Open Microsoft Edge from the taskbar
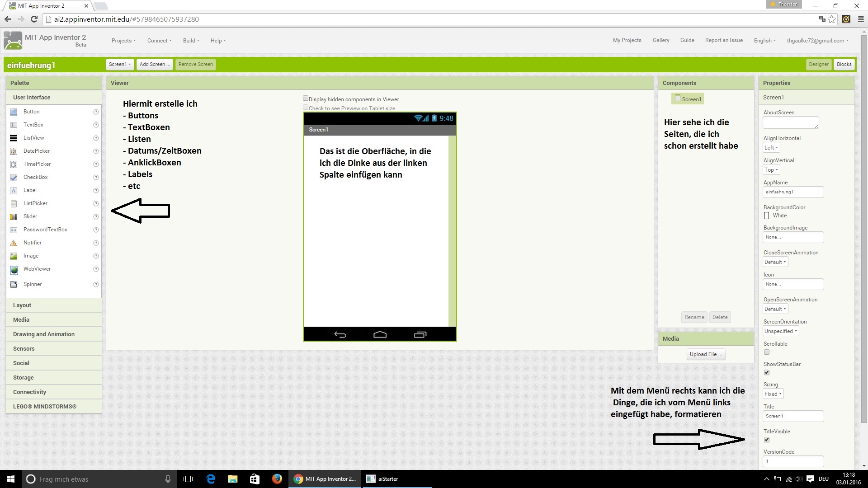Viewport: 868px width, 488px height. pyautogui.click(x=211, y=479)
